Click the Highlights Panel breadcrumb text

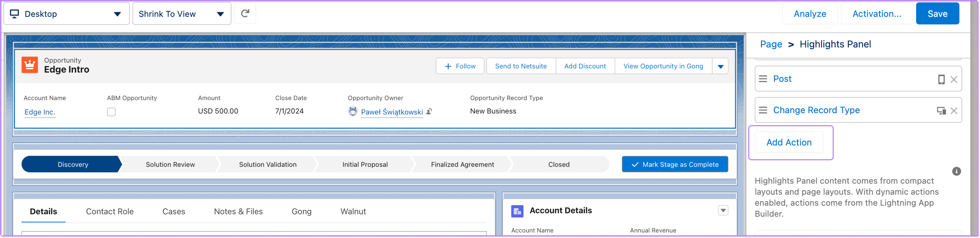click(835, 44)
